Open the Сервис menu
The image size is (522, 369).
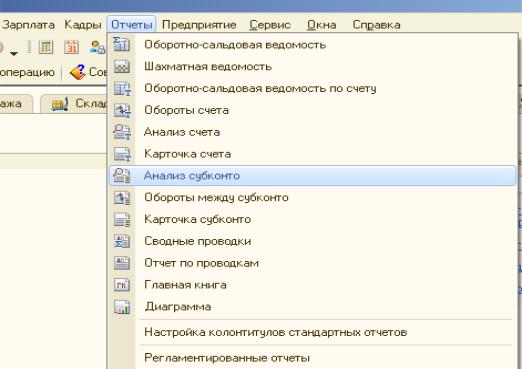[x=270, y=25]
